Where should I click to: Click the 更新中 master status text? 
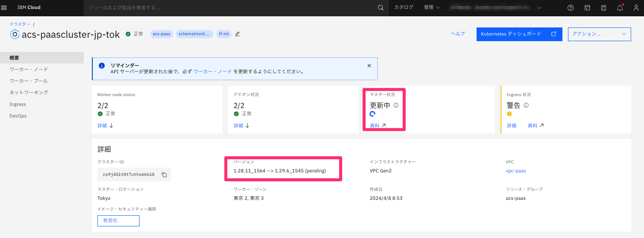coord(380,105)
